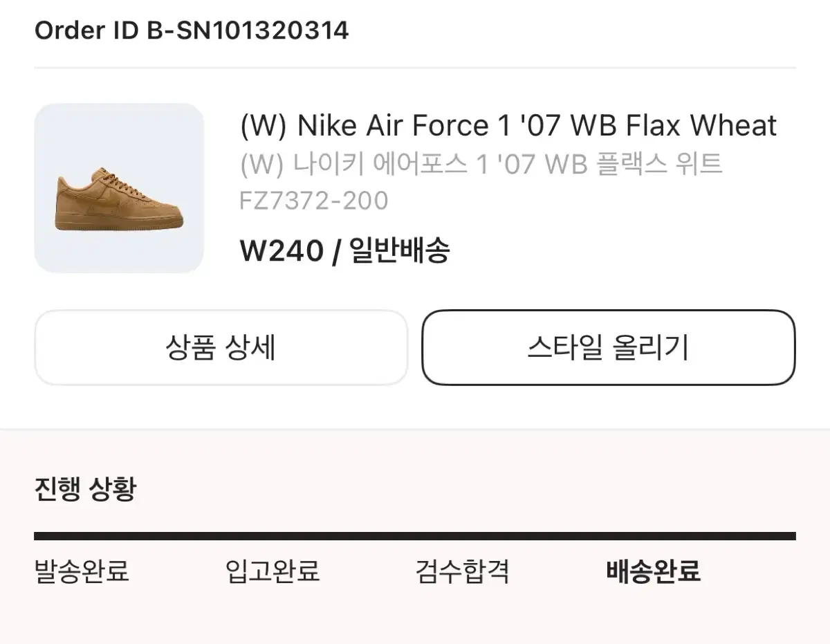The image size is (830, 644).
Task: Click the W240 size label
Action: tap(282, 251)
